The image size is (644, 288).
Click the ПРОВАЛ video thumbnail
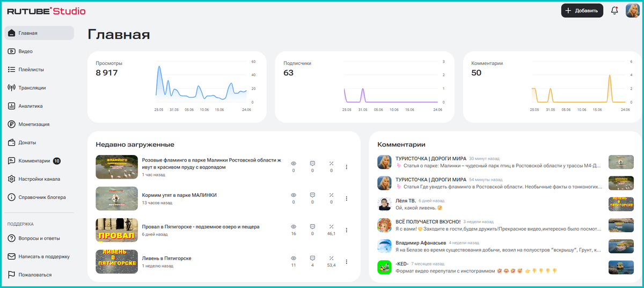coord(116,230)
